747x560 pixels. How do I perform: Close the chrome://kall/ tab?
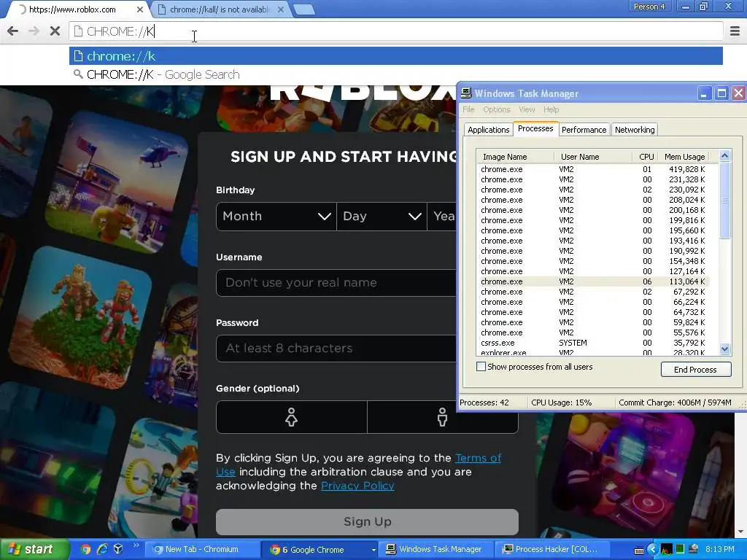tap(281, 9)
